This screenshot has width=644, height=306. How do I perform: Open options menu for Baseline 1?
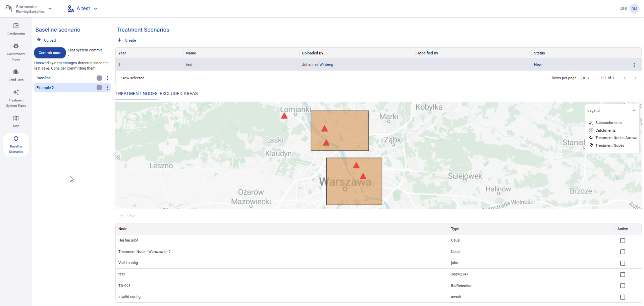[x=107, y=78]
